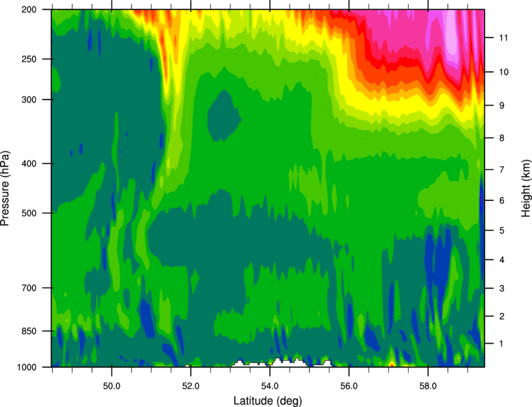Pick the 11 km height label
Viewport: 532px width, 407px height.
click(504, 38)
